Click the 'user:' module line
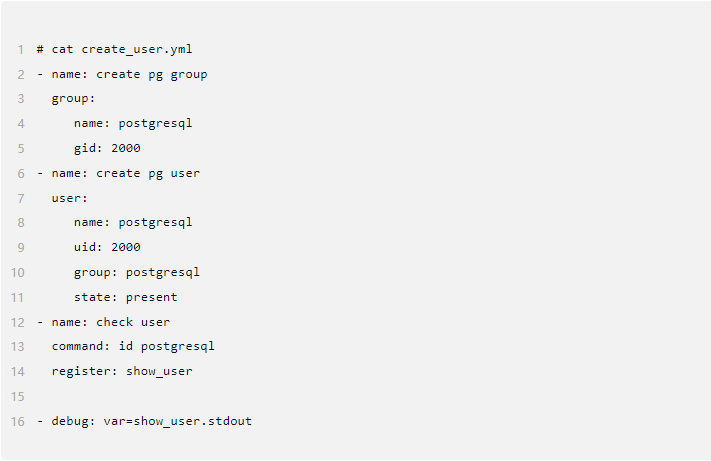 [70, 198]
